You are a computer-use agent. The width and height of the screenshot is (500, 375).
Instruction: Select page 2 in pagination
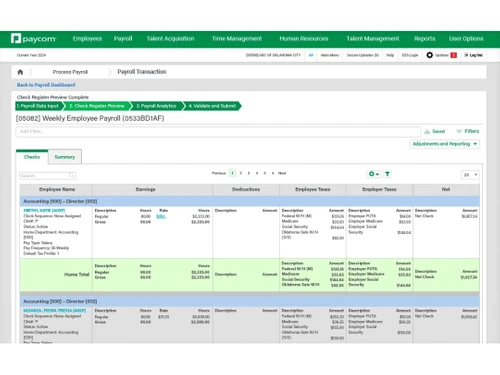241,173
